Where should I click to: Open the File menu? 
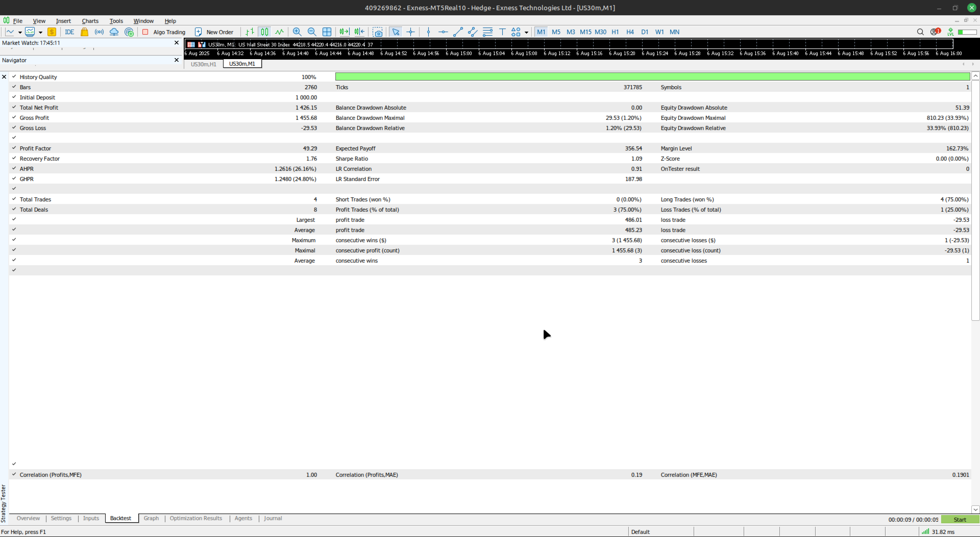tap(18, 21)
